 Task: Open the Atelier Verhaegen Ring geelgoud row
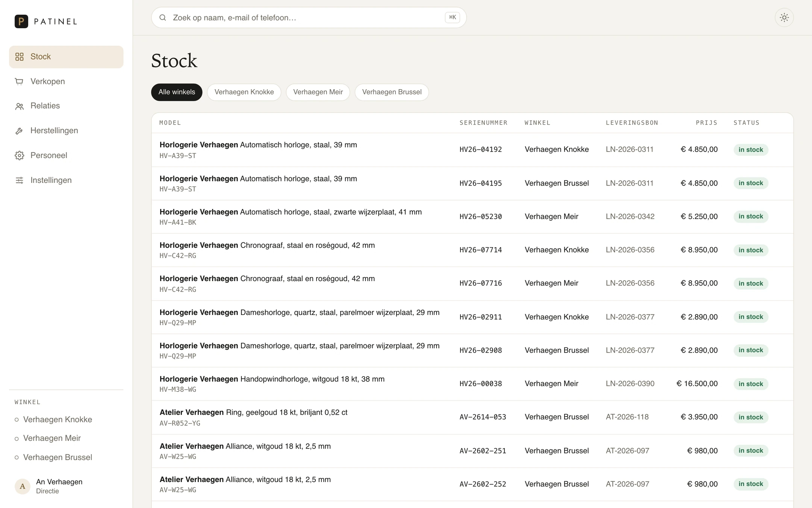pyautogui.click(x=472, y=418)
